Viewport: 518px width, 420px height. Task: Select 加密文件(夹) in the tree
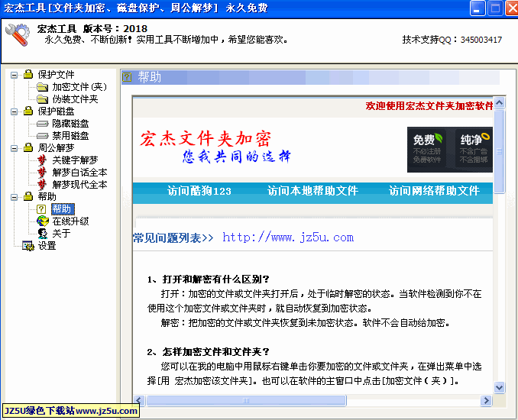[79, 87]
